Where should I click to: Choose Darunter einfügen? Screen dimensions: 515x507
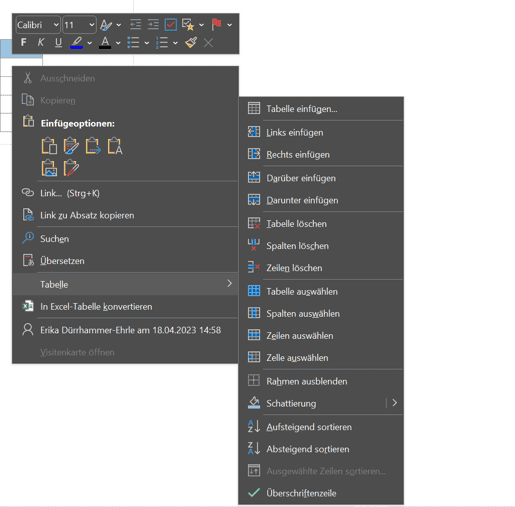(321, 200)
